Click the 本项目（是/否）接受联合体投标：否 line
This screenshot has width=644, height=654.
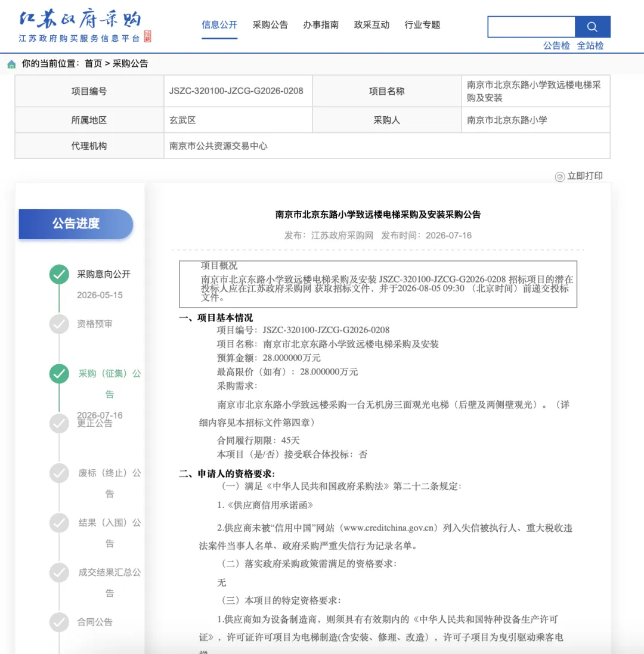coord(292,455)
